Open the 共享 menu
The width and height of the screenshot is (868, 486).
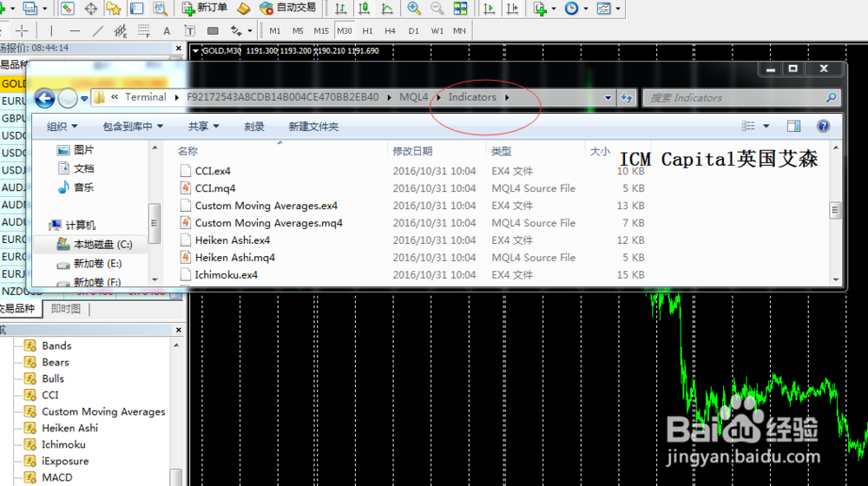coord(203,127)
